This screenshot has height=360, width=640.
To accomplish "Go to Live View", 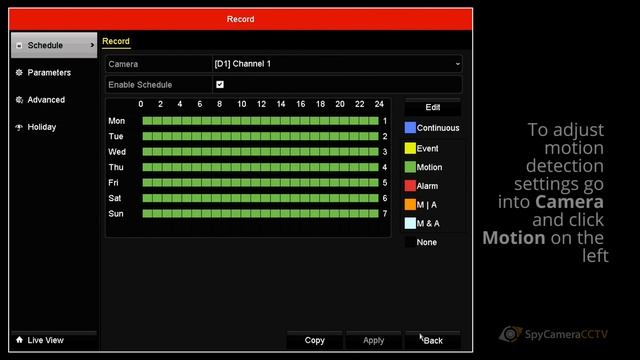I will [x=54, y=340].
